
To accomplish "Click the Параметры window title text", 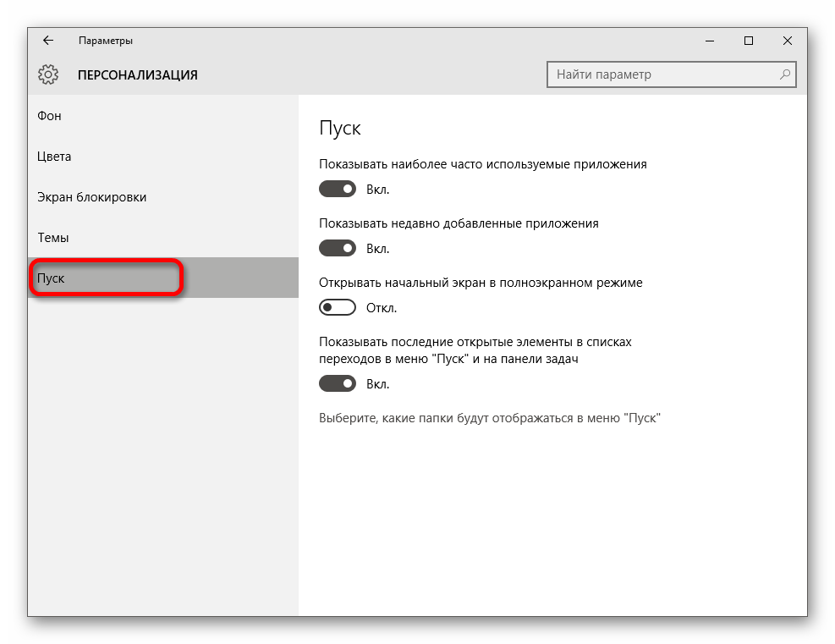I will pyautogui.click(x=106, y=41).
